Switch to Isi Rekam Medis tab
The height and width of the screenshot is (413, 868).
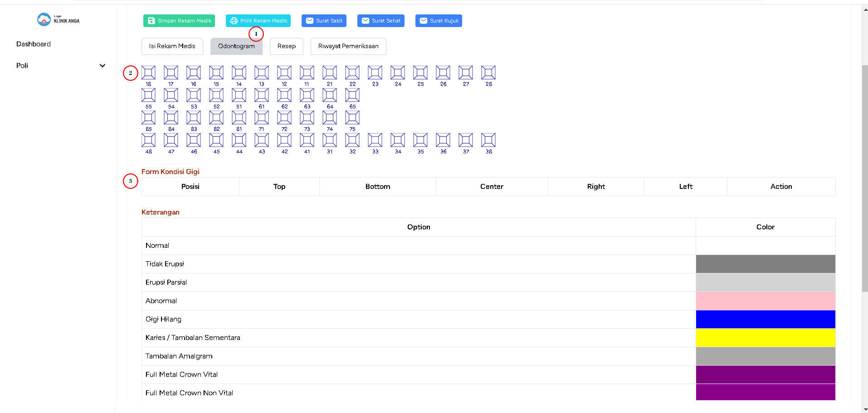pyautogui.click(x=172, y=46)
